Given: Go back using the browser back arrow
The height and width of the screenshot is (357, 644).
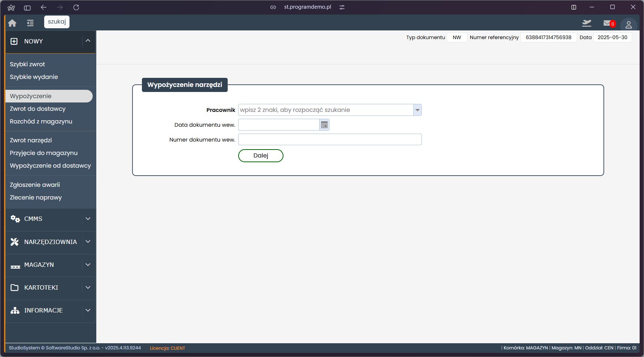Looking at the screenshot, I should tap(44, 8).
